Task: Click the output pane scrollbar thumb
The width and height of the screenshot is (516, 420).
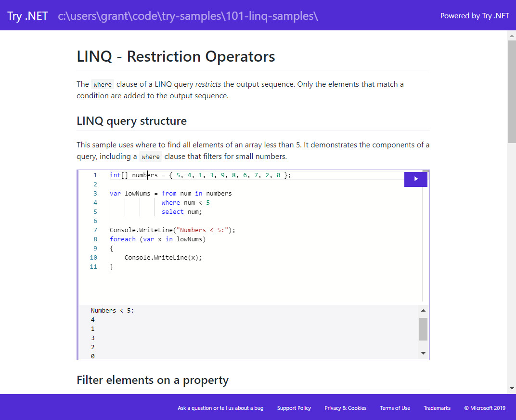Action: pos(423,329)
